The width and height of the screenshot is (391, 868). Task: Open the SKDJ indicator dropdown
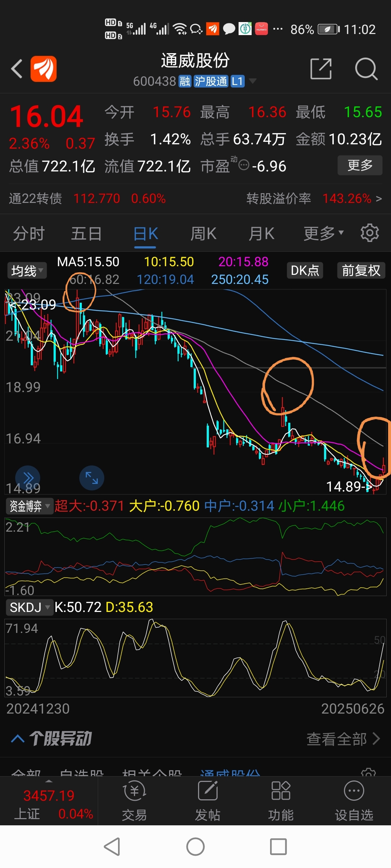(30, 607)
